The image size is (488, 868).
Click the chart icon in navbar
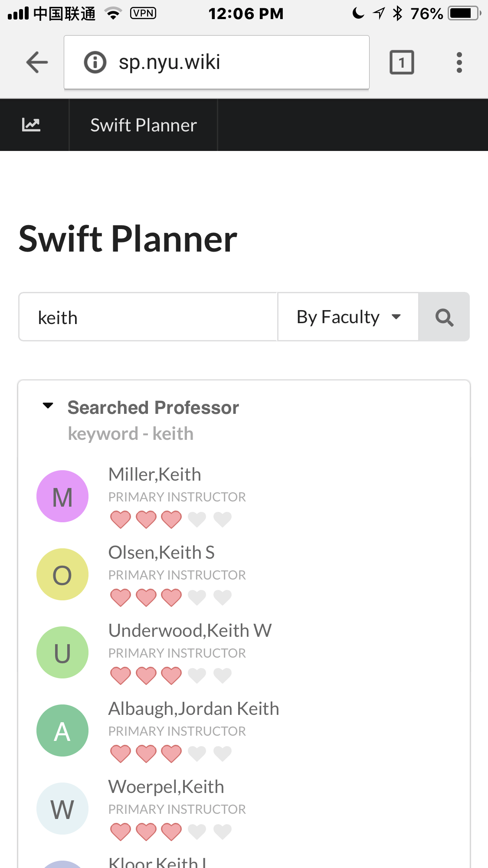click(x=31, y=125)
